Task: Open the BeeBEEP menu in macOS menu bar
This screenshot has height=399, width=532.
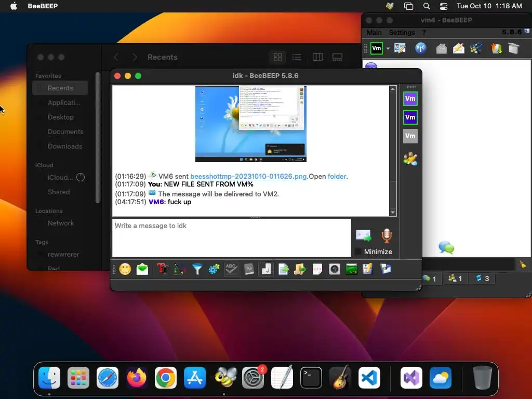Action: click(43, 6)
